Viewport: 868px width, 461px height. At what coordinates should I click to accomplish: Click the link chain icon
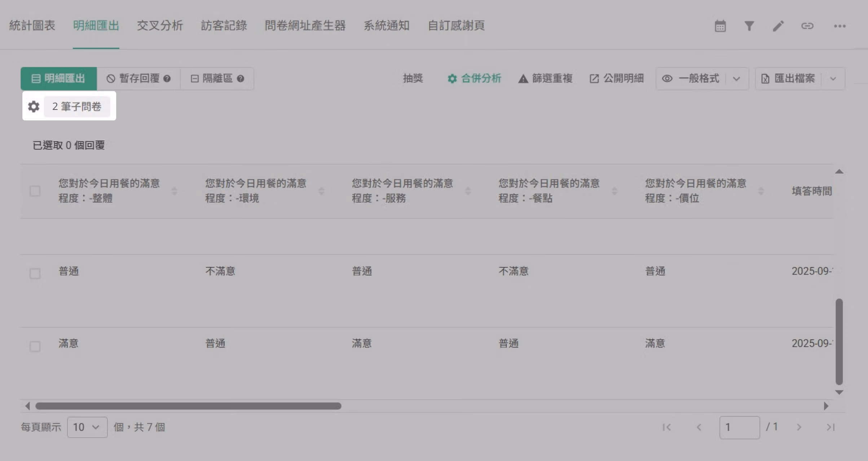click(x=807, y=26)
